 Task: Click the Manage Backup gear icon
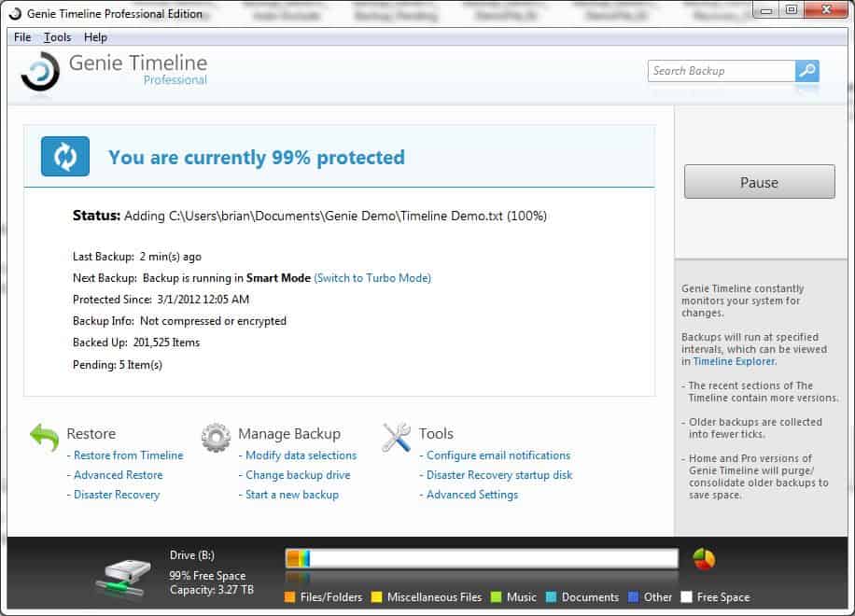216,437
